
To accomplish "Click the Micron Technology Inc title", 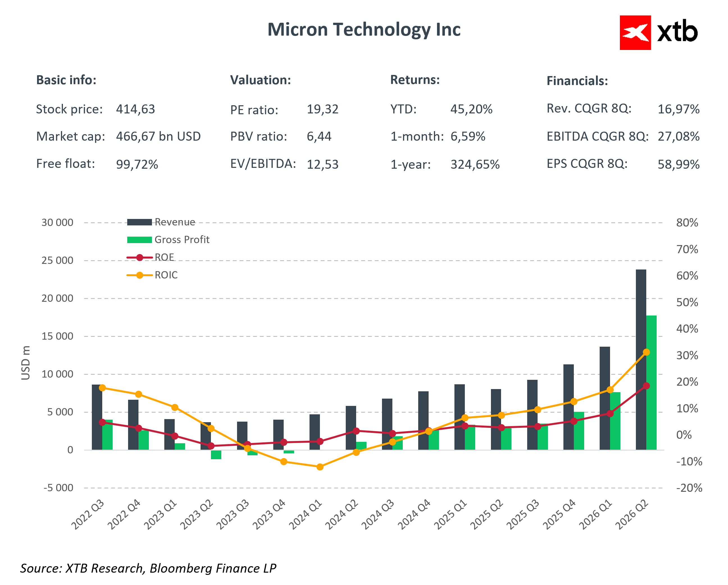I will 364,30.
